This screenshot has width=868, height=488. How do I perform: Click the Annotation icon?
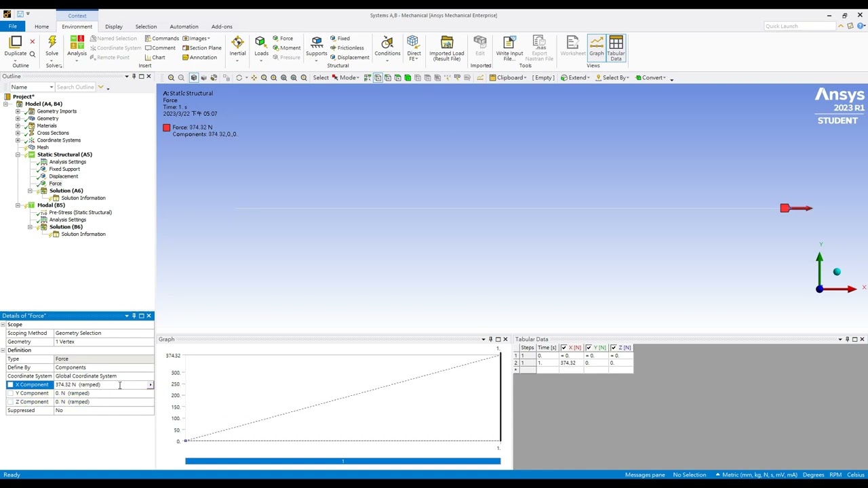(199, 58)
